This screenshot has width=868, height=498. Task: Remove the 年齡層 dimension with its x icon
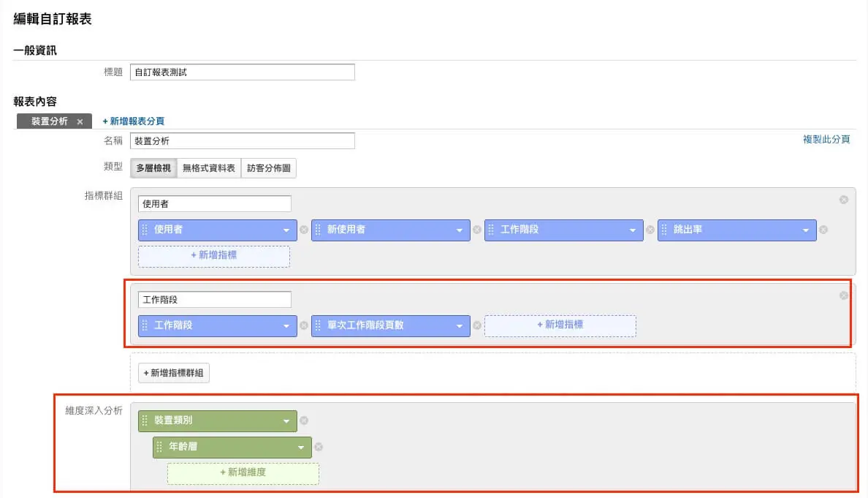pyautogui.click(x=319, y=447)
